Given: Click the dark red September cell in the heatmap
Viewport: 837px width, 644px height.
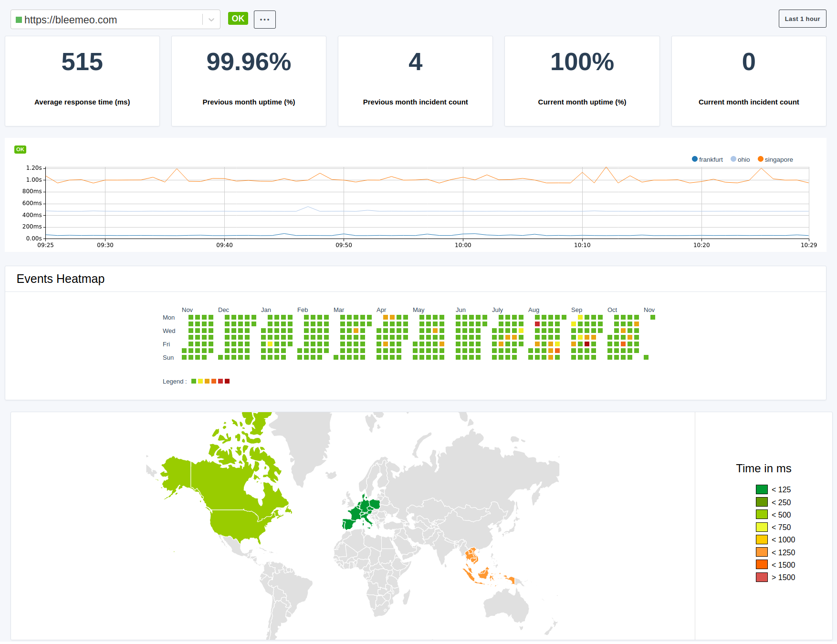Looking at the screenshot, I should point(586,344).
